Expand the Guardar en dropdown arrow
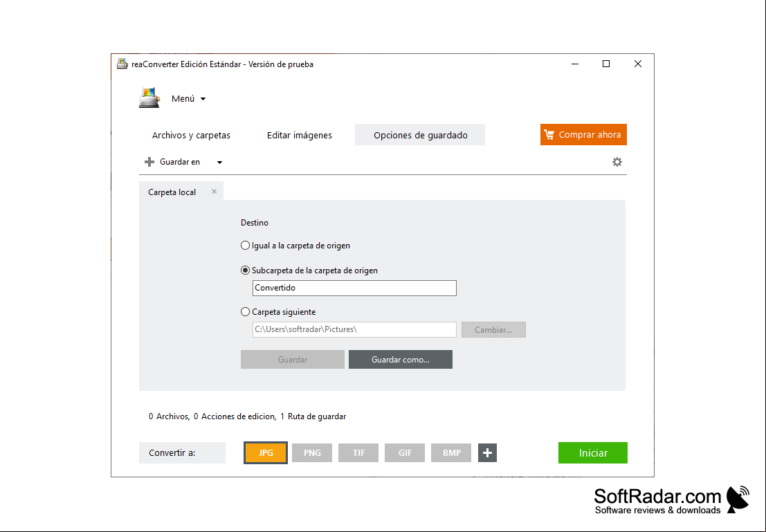Image resolution: width=766 pixels, height=532 pixels. point(220,162)
